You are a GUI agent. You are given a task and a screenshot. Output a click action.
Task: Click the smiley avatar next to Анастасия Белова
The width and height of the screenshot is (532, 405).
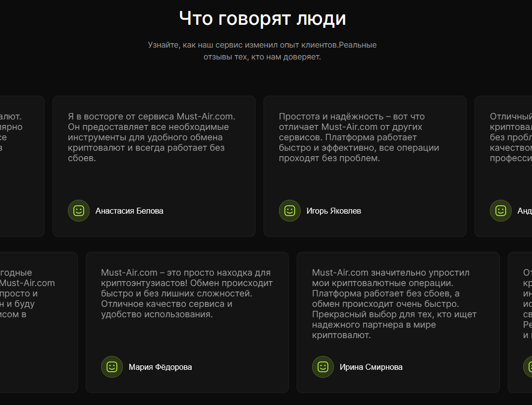[x=79, y=211]
